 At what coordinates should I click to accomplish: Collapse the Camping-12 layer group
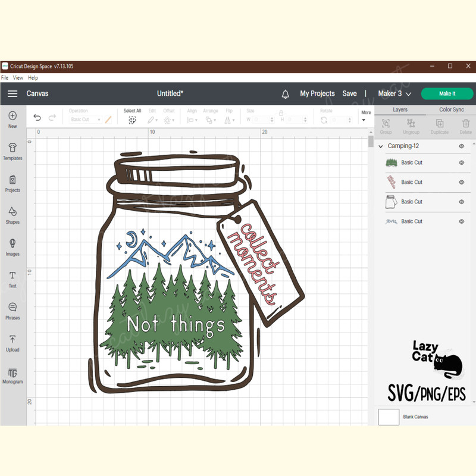380,146
